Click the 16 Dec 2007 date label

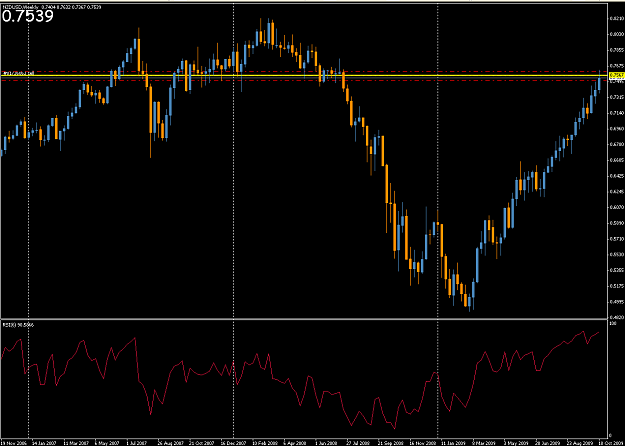[233, 443]
